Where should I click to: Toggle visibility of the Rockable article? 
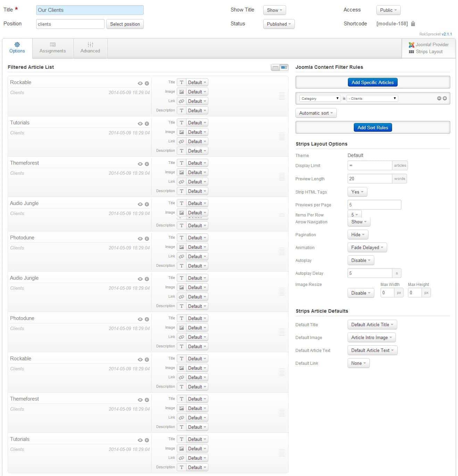[140, 83]
